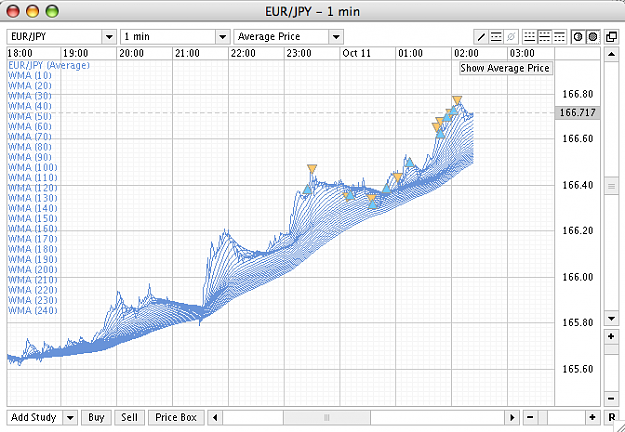Click the Price Box button
Image resolution: width=625 pixels, height=432 pixels.
[176, 418]
